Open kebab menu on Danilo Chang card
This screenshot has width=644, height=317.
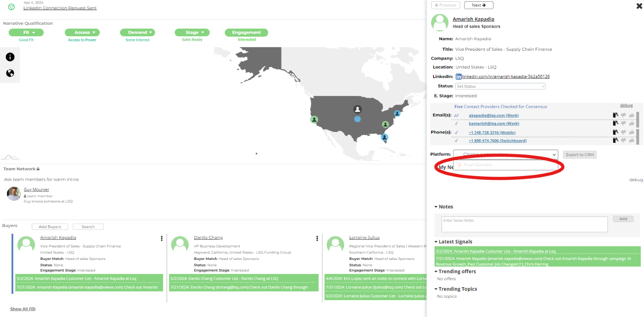[317, 239]
